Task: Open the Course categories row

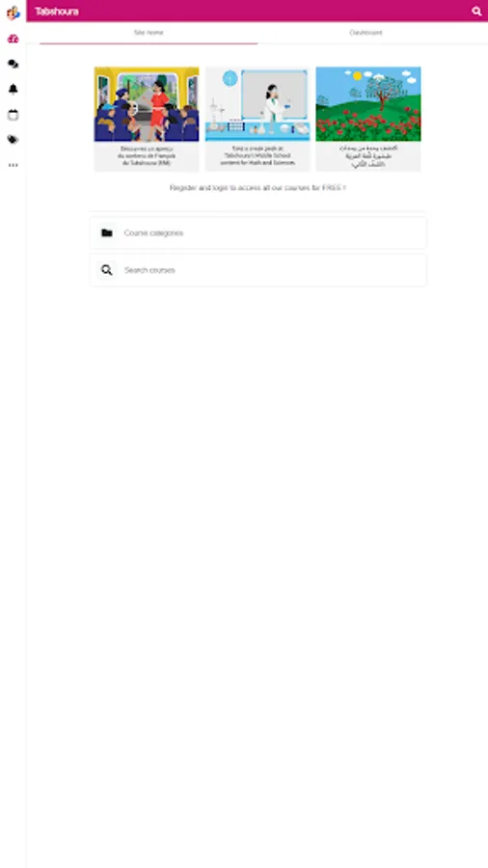Action: 258,233
